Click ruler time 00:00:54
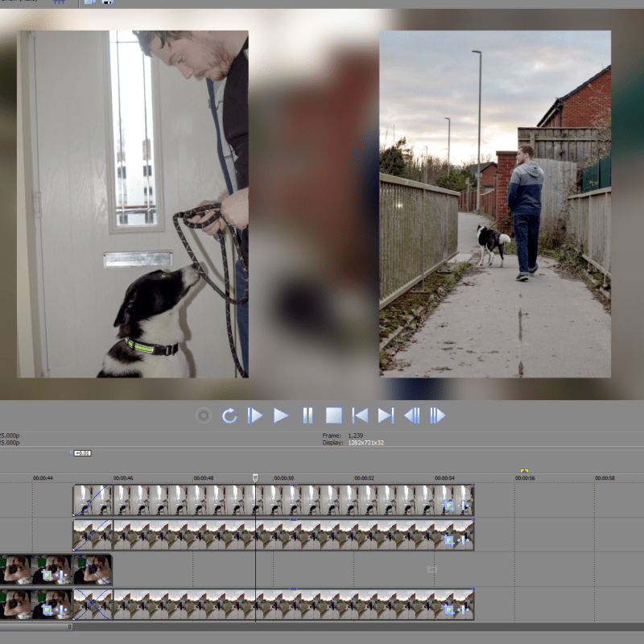This screenshot has width=644, height=644. click(x=444, y=478)
